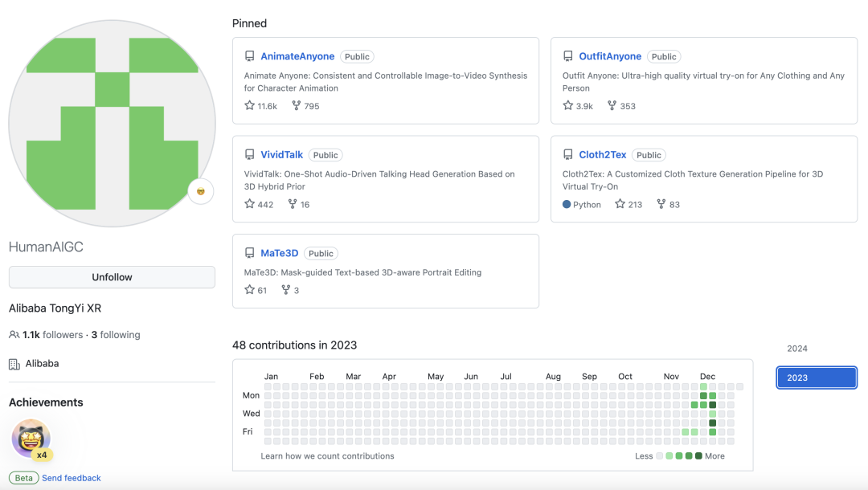
Task: Click Send feedback link
Action: tap(72, 478)
